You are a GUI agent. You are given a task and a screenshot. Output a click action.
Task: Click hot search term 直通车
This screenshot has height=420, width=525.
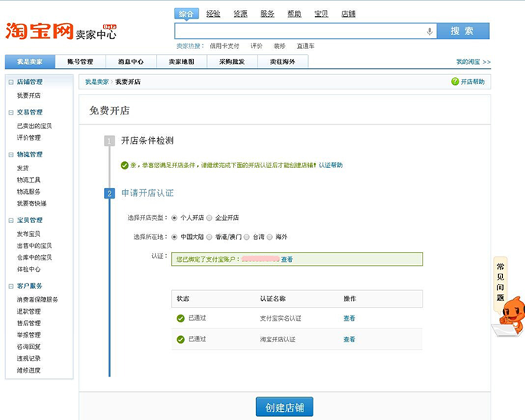point(306,46)
